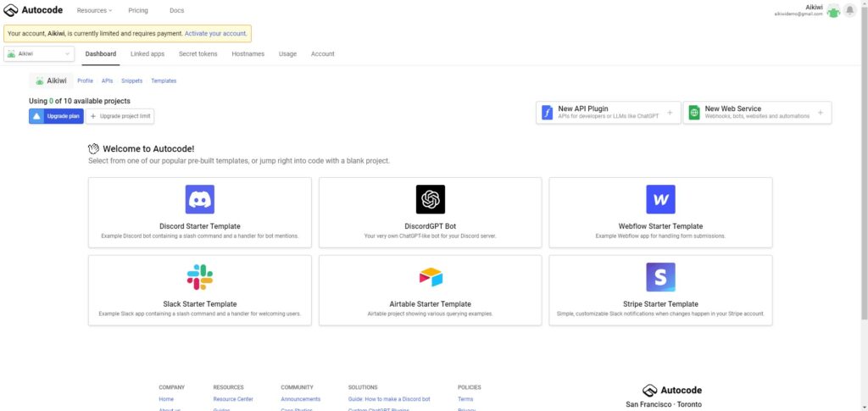
Task: Click the Discord logo icon
Action: 200,199
